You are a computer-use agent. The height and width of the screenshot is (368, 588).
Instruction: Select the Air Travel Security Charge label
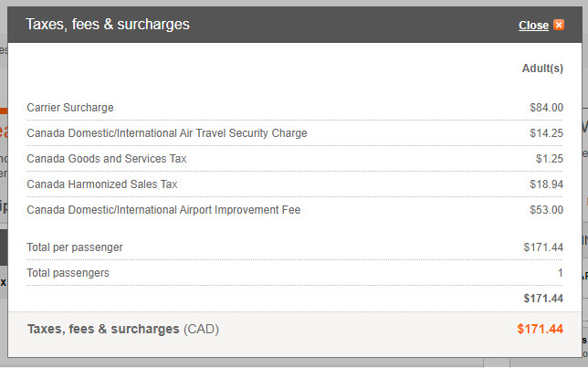coord(167,133)
